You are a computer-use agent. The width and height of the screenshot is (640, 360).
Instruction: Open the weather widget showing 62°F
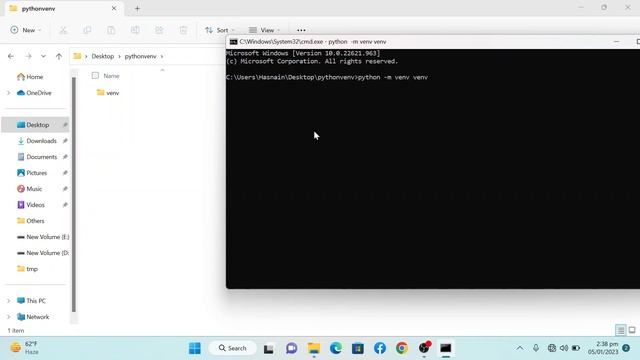tap(25, 348)
